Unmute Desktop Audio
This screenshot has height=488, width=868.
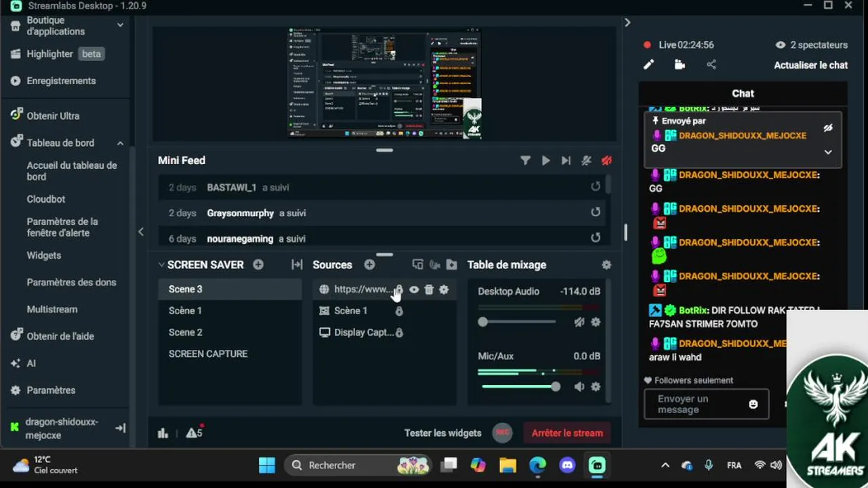[579, 323]
